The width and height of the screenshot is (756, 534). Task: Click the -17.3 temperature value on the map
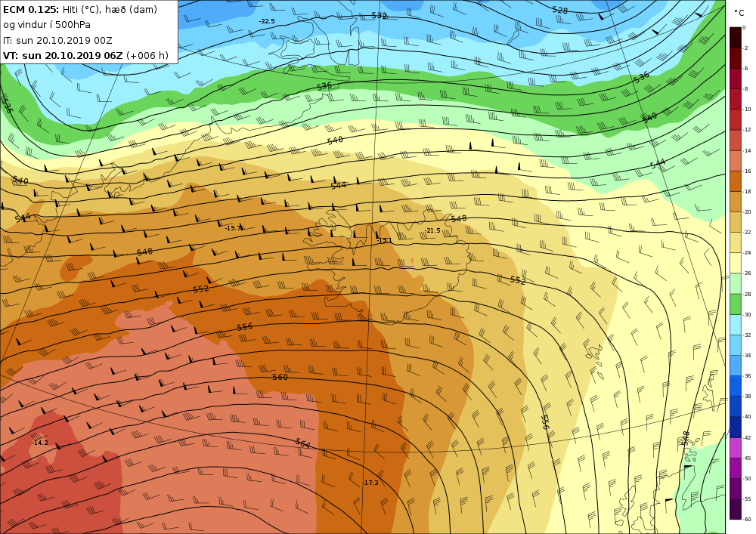pyautogui.click(x=370, y=483)
